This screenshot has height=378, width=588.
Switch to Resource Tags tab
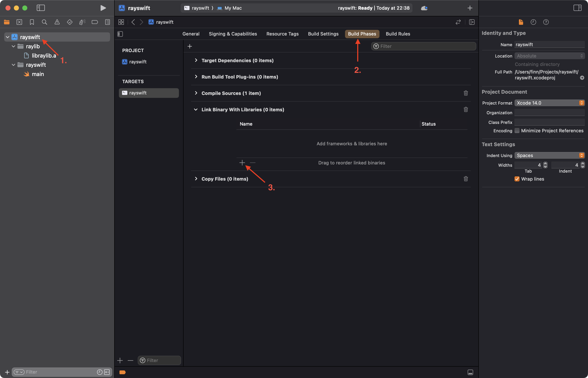coord(282,34)
